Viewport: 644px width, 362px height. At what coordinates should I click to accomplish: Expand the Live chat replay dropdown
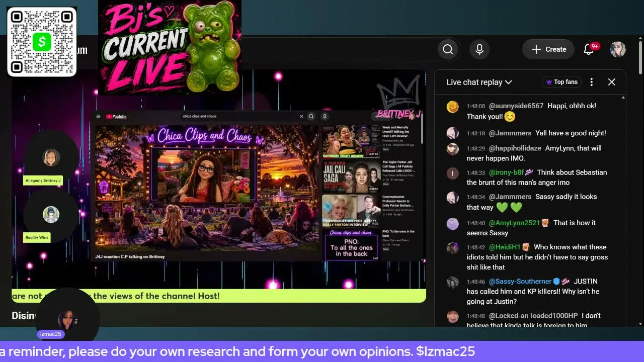pyautogui.click(x=479, y=82)
